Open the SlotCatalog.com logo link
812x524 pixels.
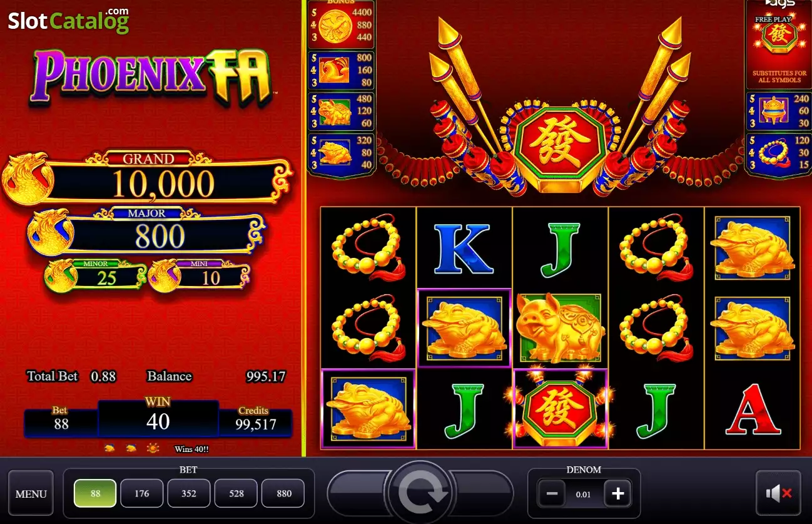[69, 21]
